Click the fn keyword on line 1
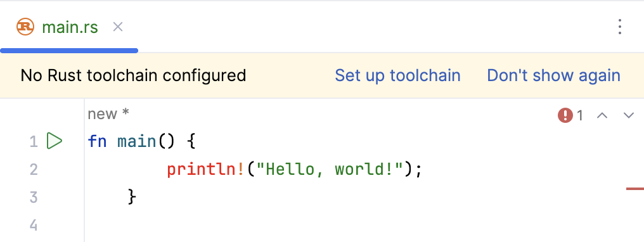The height and width of the screenshot is (242, 644). (98, 141)
